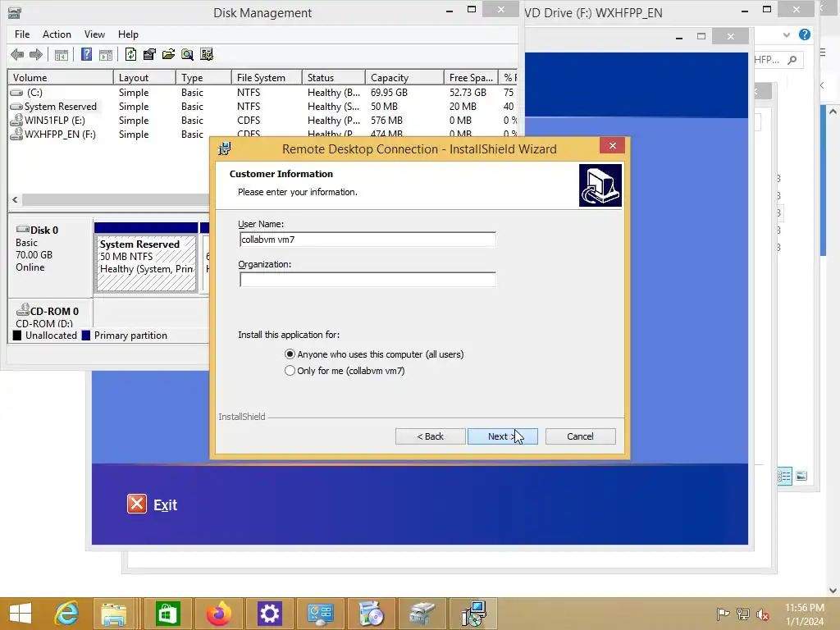
Task: Click the Action Center flag in system tray
Action: (723, 614)
